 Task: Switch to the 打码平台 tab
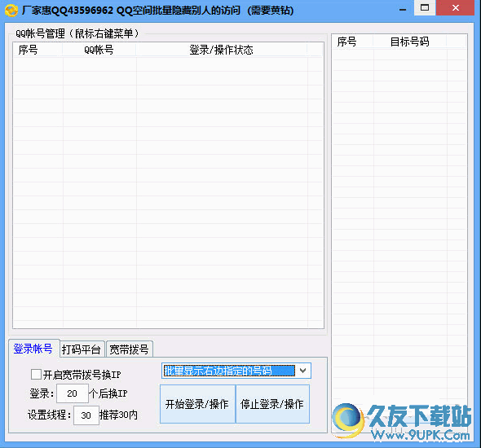[82, 349]
